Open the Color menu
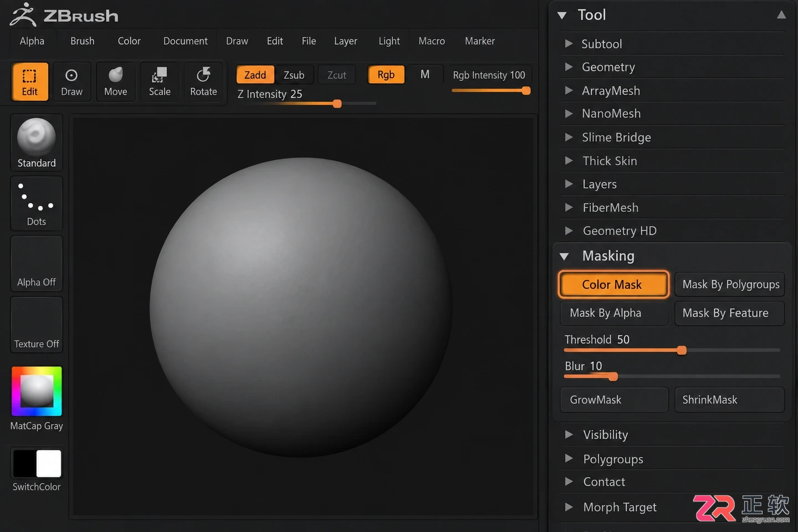798x532 pixels. [x=129, y=41]
